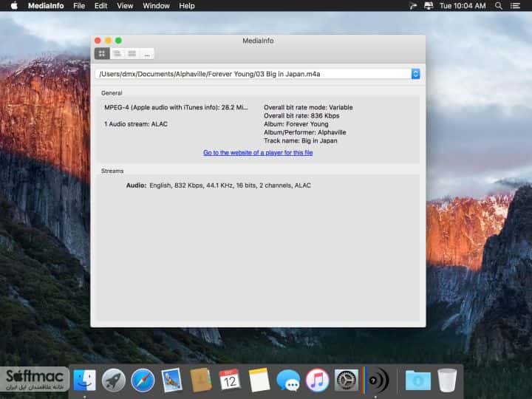Image resolution: width=532 pixels, height=399 pixels.
Task: Launch Safari from the dock
Action: pos(143,381)
